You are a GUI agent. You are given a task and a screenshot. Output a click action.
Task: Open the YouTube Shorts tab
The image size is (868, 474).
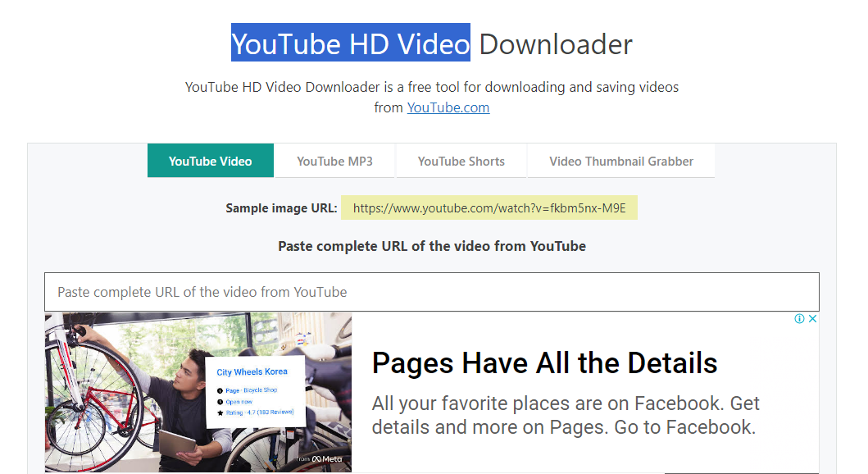(x=461, y=161)
